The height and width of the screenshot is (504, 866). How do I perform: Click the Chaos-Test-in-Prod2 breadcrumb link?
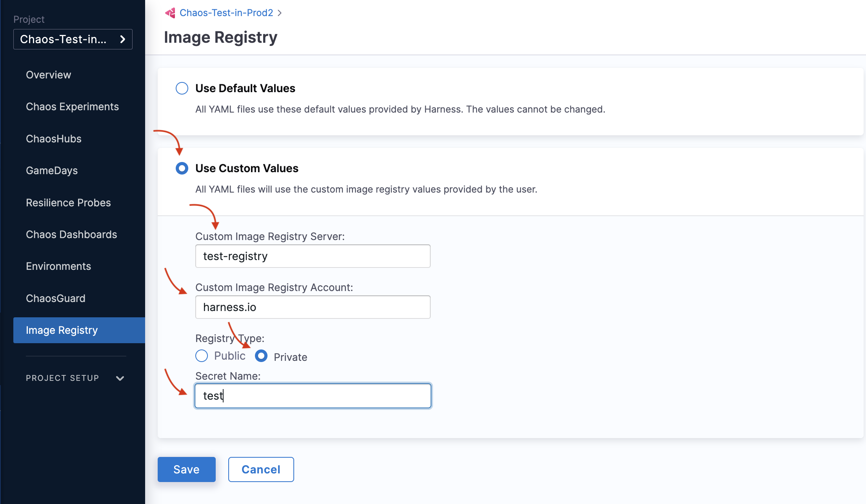pyautogui.click(x=226, y=13)
